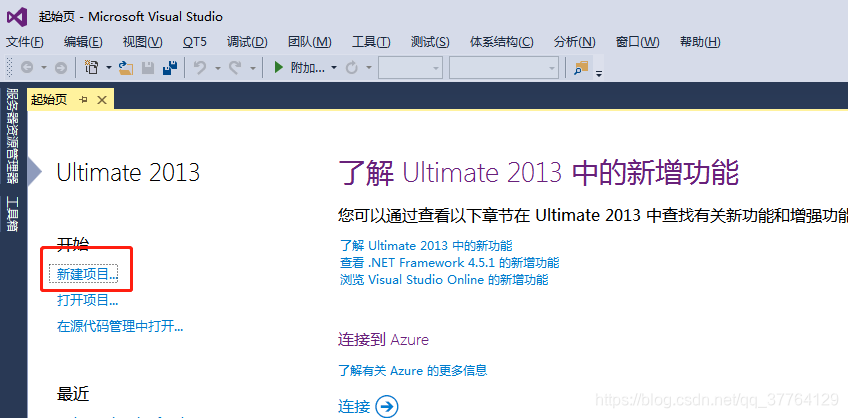The image size is (848, 418).
Task: Open the 工具(T) menu
Action: tap(371, 42)
